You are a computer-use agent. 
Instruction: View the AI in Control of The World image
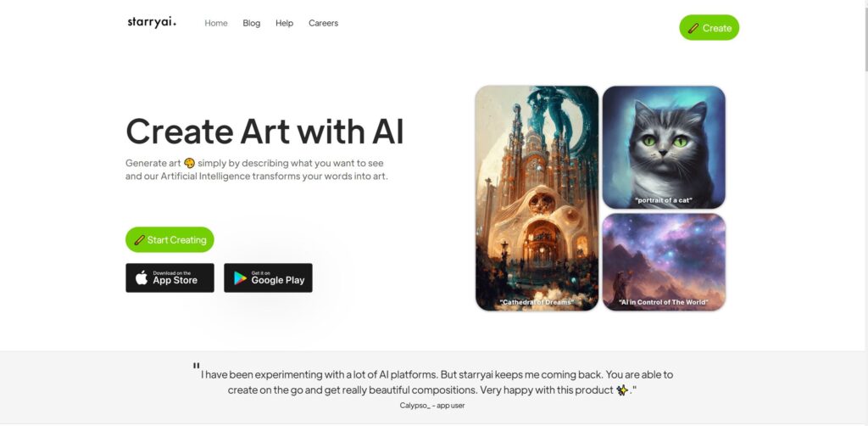(x=664, y=262)
